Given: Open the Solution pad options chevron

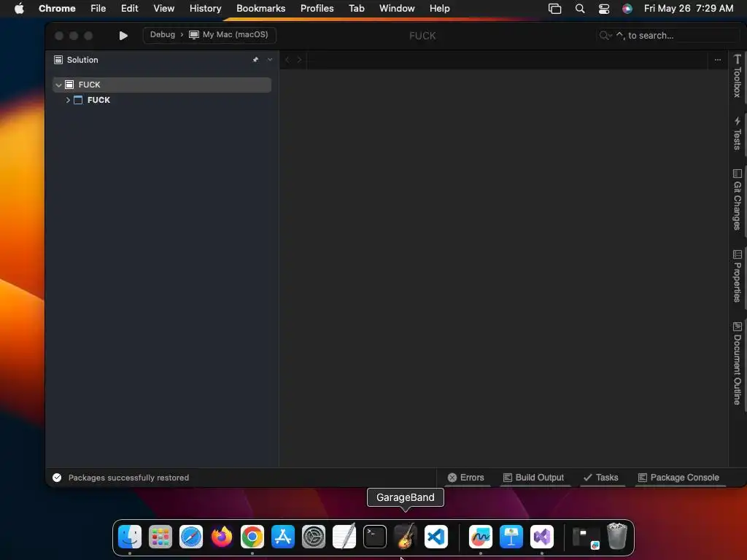Looking at the screenshot, I should [270, 60].
